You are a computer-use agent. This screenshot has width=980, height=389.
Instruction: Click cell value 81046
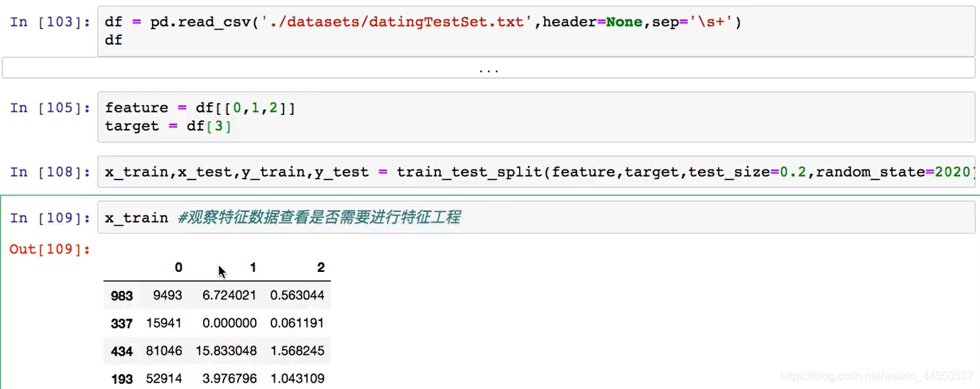pos(164,351)
